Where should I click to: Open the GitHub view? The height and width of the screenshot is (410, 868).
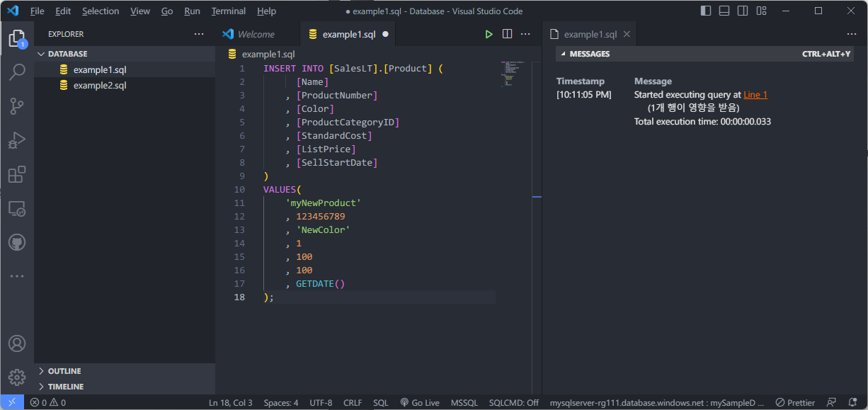tap(17, 242)
